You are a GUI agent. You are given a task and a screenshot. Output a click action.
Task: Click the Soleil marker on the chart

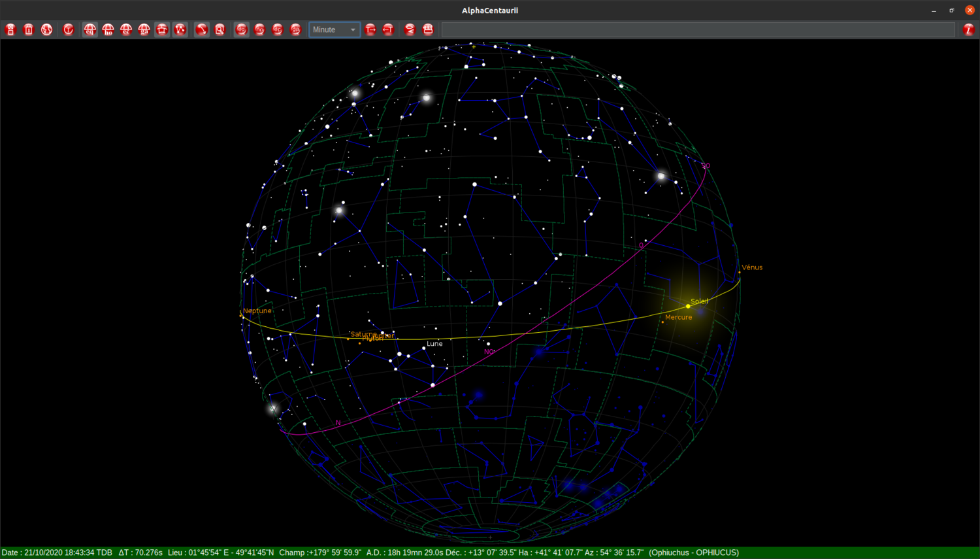(688, 305)
